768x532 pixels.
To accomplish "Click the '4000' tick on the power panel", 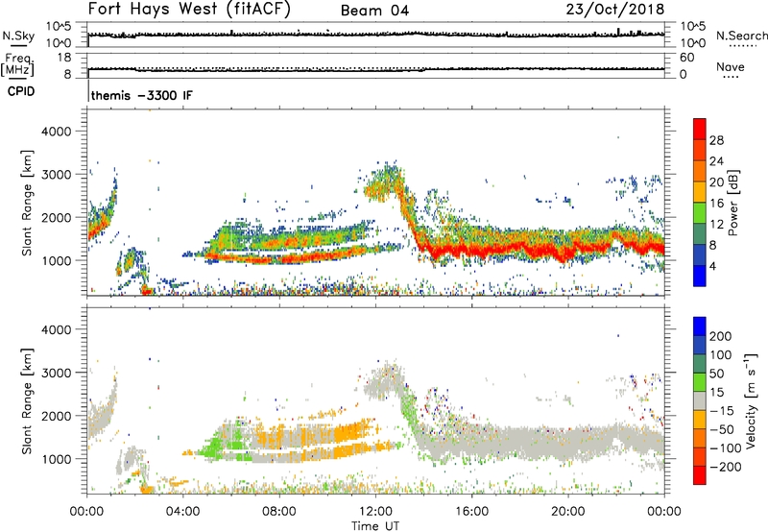I will 56,132.
